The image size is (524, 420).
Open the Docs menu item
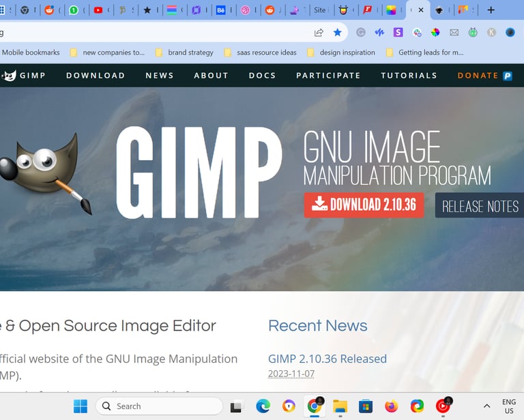click(x=262, y=76)
